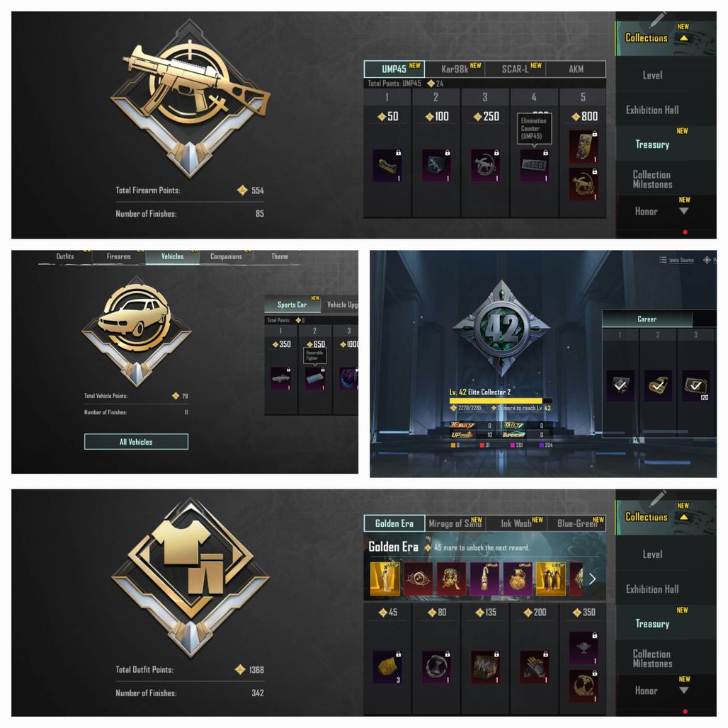
Task: Select the Elimination Counter UMP45 reward
Action: (x=535, y=165)
